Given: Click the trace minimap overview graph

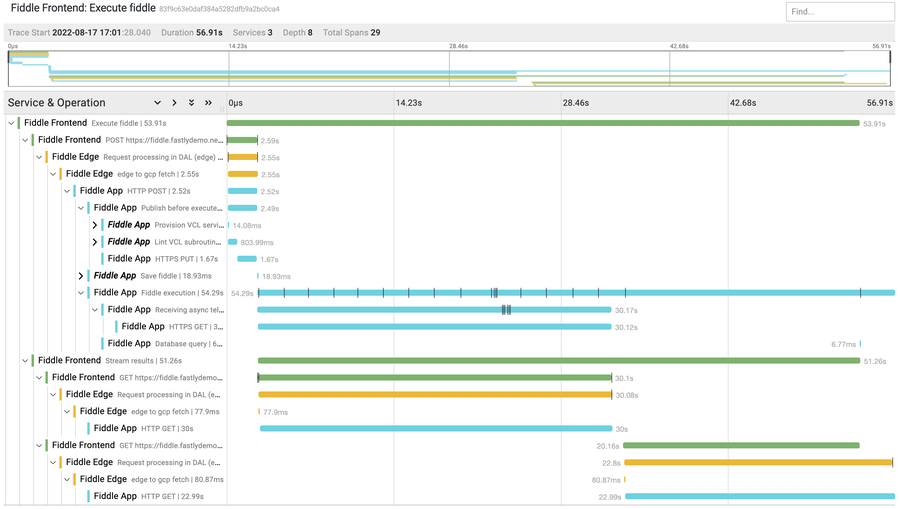Looking at the screenshot, I should (x=449, y=68).
